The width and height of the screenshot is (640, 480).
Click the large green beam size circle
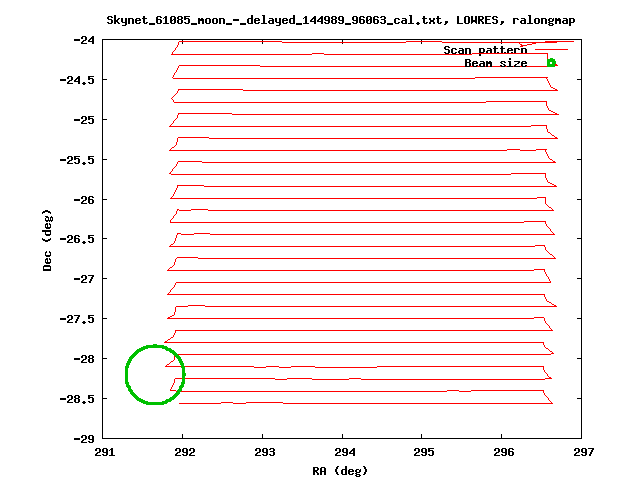click(155, 375)
